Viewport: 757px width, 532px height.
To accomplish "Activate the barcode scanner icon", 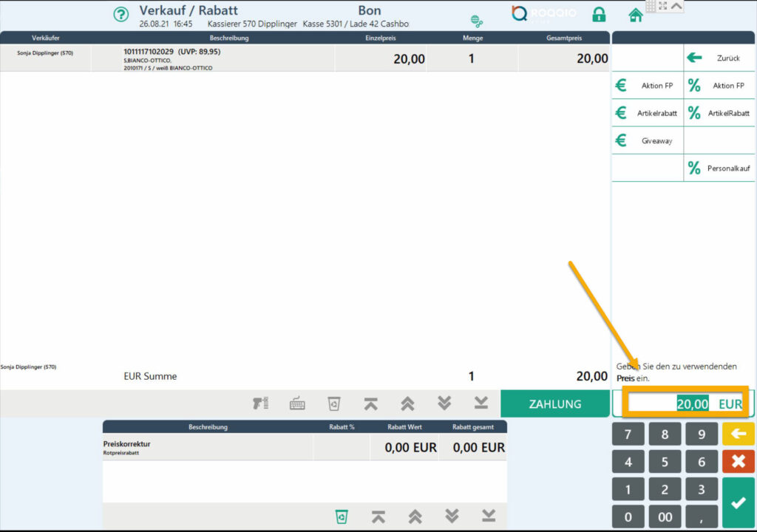I will pos(260,403).
